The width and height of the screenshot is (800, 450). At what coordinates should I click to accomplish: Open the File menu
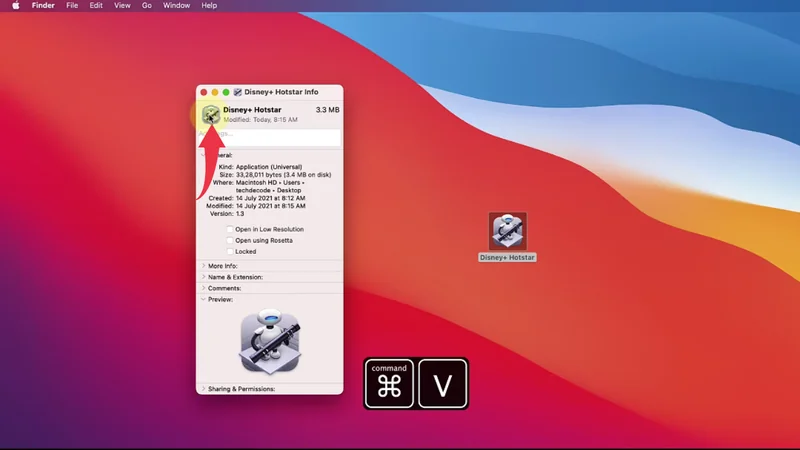[72, 6]
